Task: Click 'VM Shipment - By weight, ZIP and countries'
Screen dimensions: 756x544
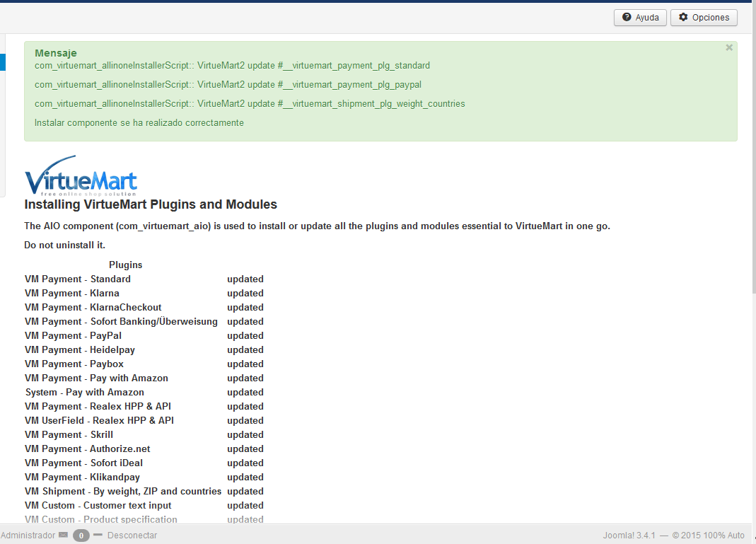Action: (x=123, y=492)
